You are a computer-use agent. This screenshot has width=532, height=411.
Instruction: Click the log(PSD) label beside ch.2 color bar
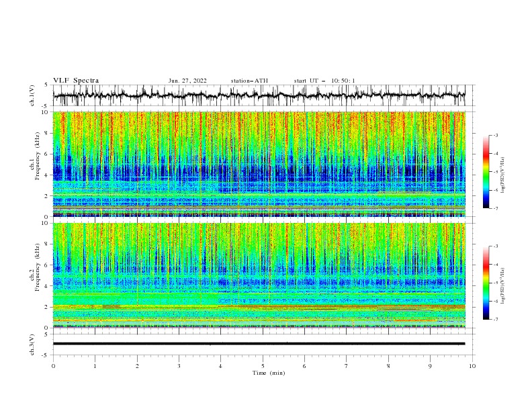pos(503,286)
